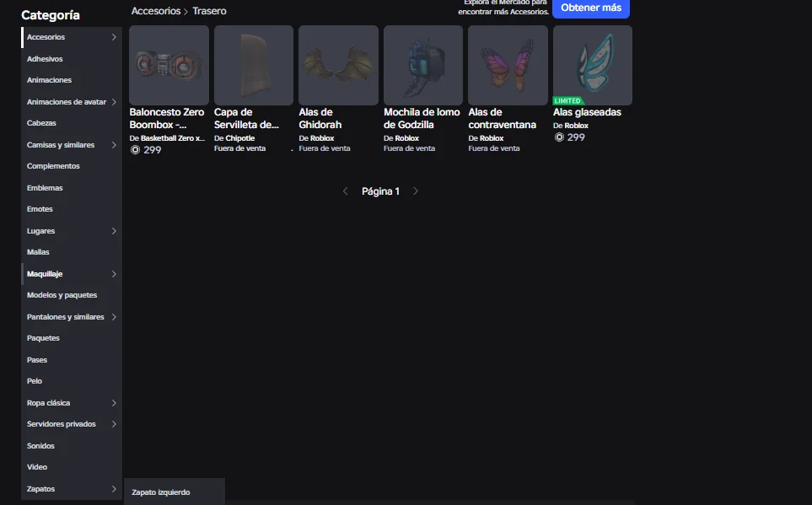The width and height of the screenshot is (812, 505).
Task: Expand the Zapatos category chevron
Action: pyautogui.click(x=114, y=489)
